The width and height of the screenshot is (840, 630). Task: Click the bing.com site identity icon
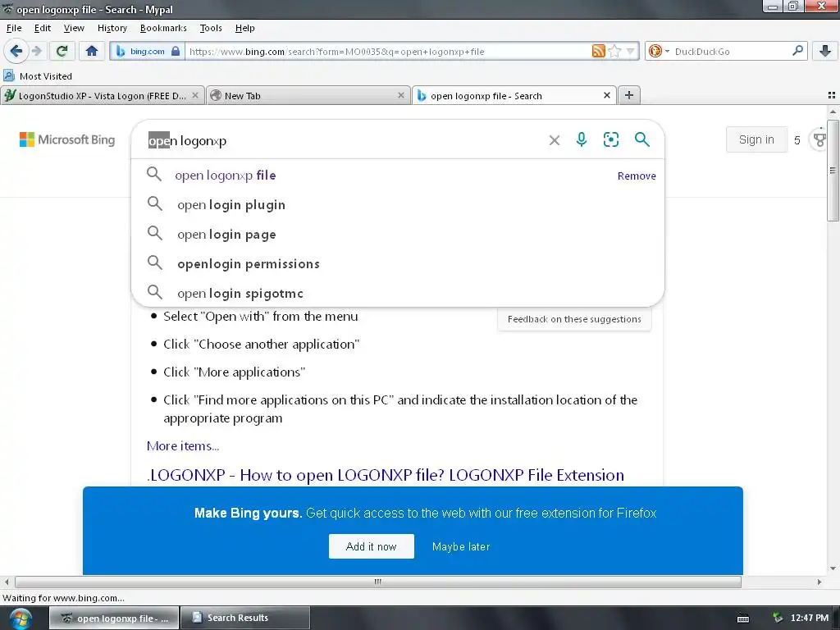point(148,52)
